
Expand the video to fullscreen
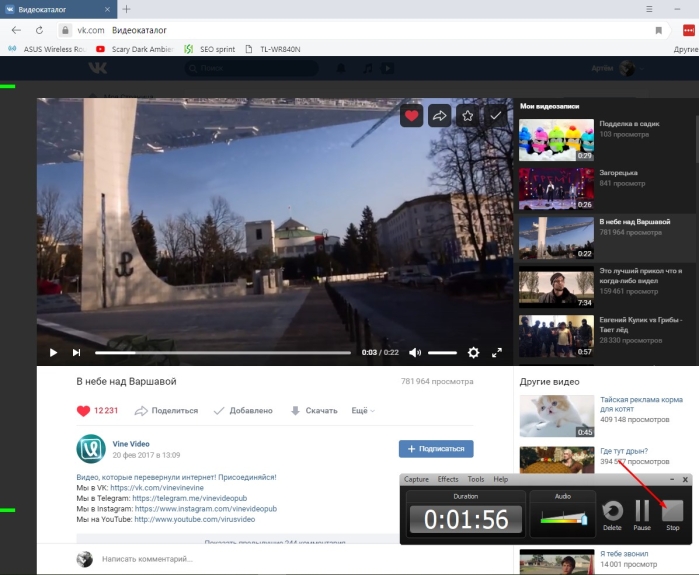pos(497,353)
